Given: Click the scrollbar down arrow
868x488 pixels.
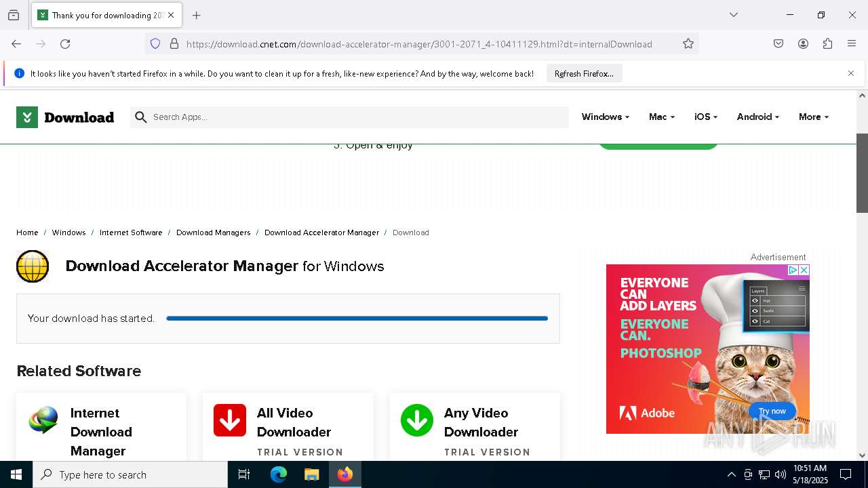Looking at the screenshot, I should click(862, 455).
